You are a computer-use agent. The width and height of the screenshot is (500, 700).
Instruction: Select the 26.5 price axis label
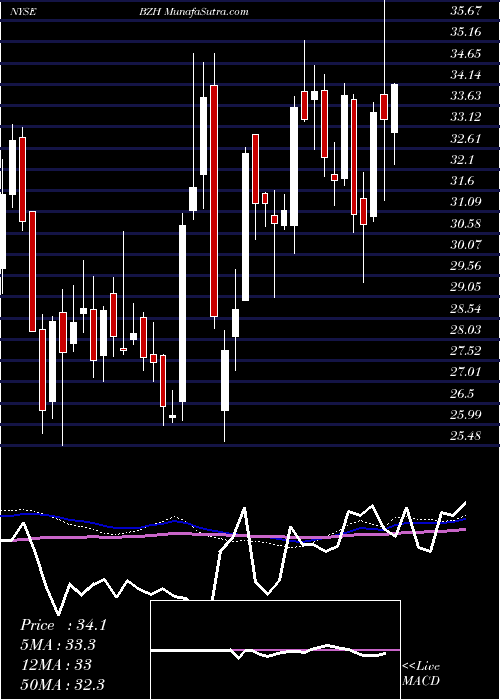(463, 393)
